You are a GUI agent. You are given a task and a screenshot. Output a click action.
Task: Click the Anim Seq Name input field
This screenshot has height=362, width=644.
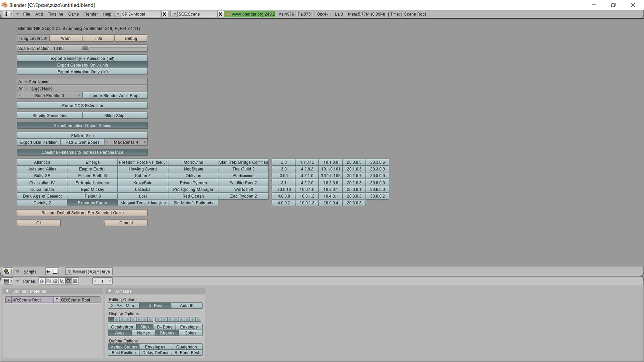[x=83, y=82]
